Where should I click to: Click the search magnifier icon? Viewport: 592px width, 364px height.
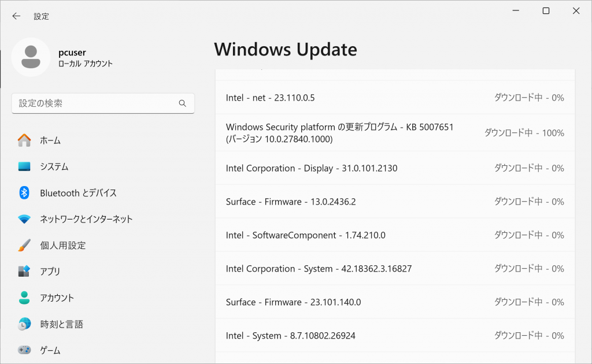click(183, 103)
